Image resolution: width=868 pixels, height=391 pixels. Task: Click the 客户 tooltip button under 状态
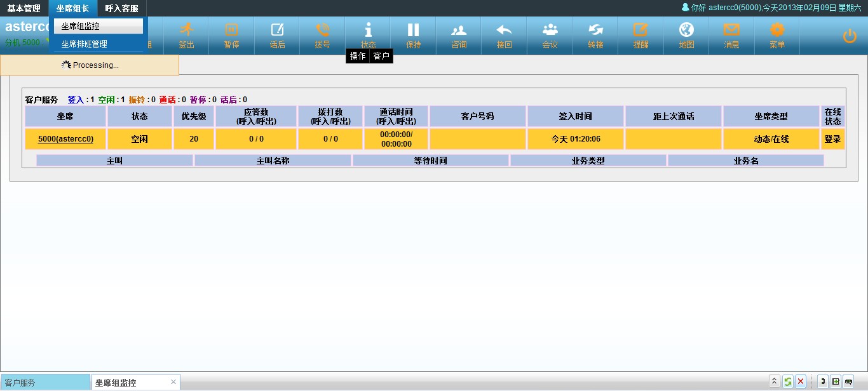click(381, 56)
